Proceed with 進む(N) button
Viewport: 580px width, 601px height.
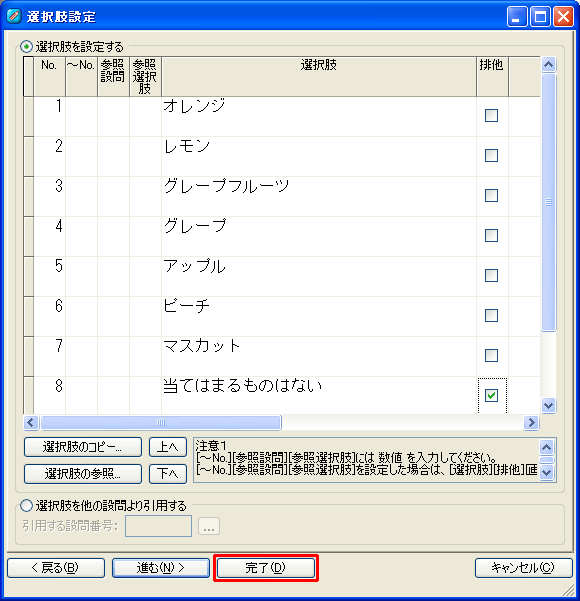161,568
